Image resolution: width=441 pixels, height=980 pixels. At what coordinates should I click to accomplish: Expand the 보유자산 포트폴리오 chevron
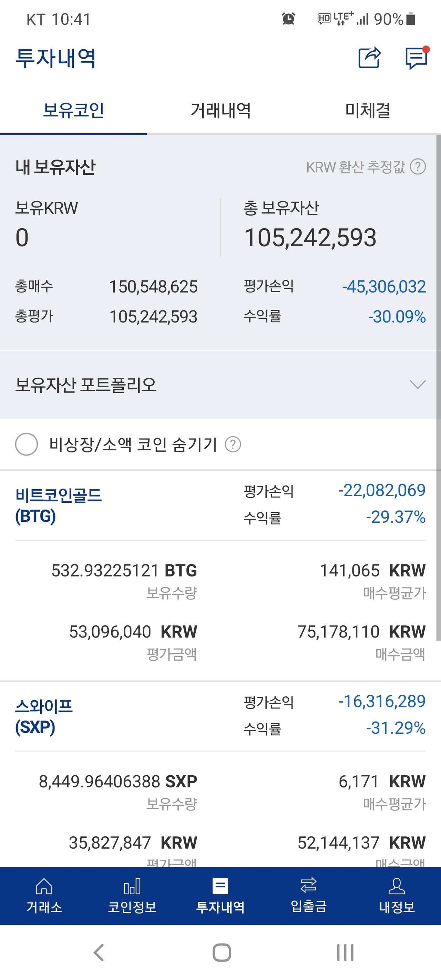418,385
